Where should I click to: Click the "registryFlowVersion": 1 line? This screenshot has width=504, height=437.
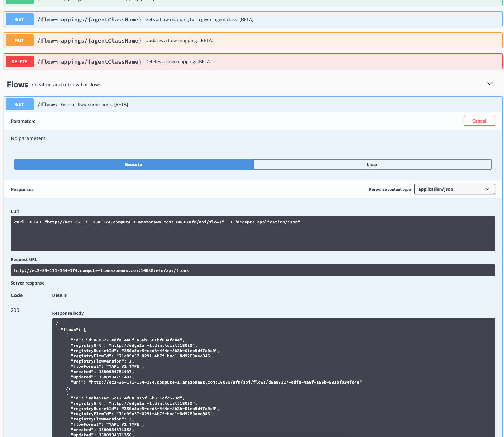click(102, 361)
